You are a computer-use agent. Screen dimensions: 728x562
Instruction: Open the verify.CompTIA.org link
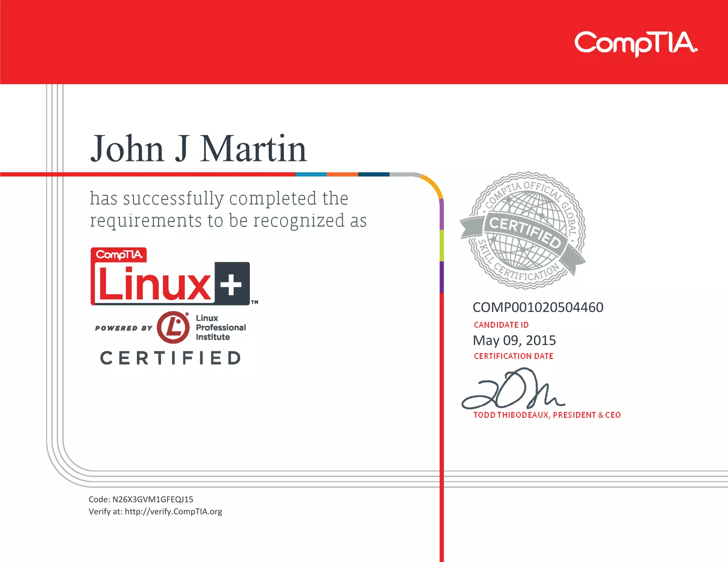pos(173,512)
